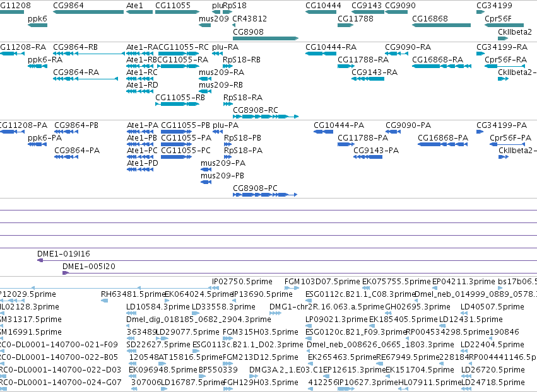Click the LD33558.3prime EST

pos(196,313)
